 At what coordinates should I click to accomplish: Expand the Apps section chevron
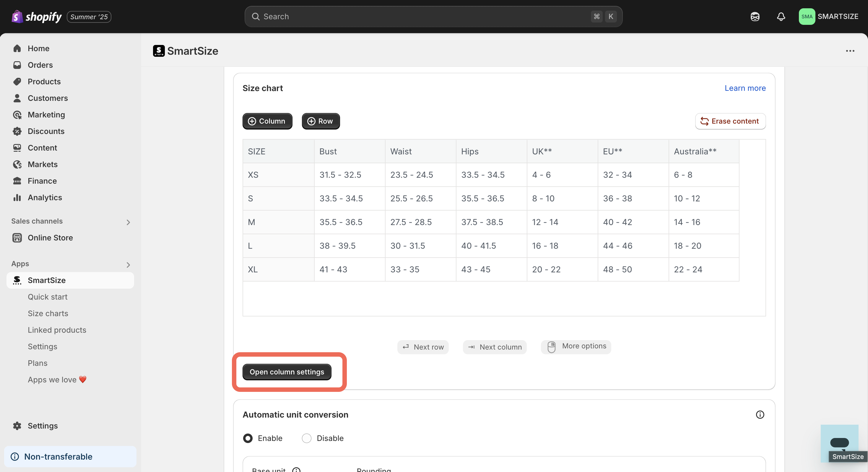tap(128, 265)
